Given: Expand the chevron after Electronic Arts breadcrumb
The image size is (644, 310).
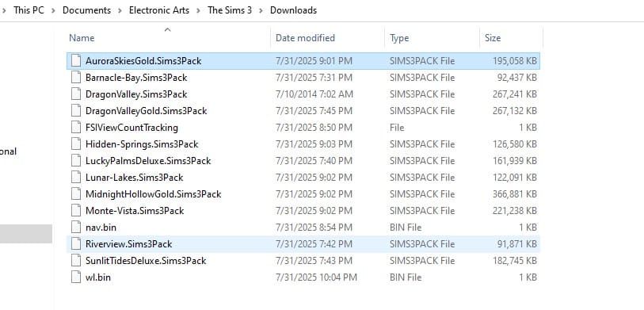Looking at the screenshot, I should pos(198,10).
